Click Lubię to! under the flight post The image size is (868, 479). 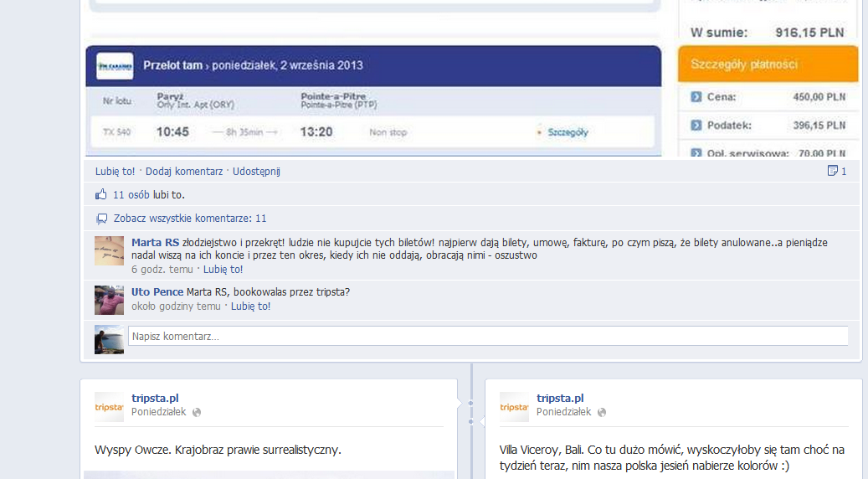pos(116,171)
